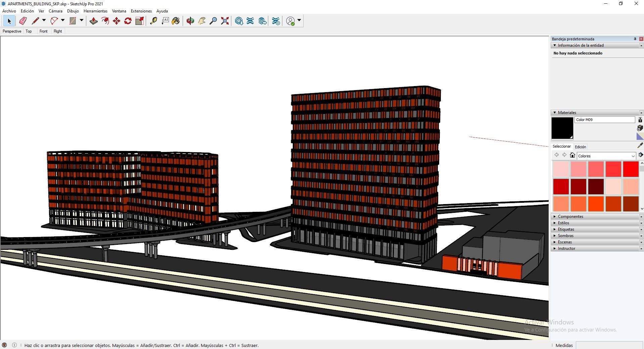Select the Text label tool

coord(165,21)
